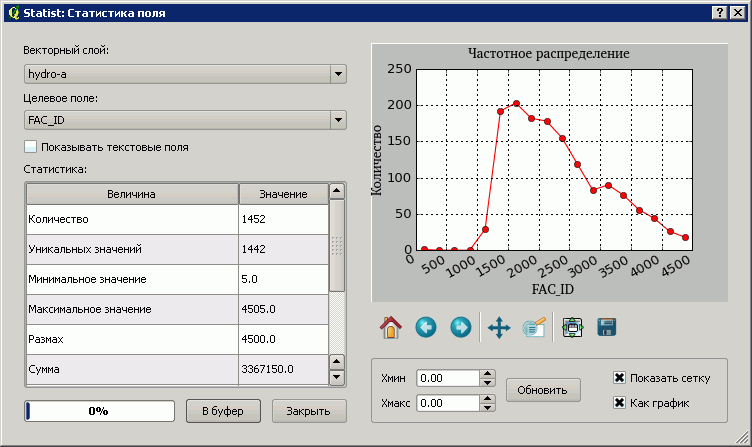This screenshot has height=447, width=752.
Task: Click the 'Величина' column header
Action: pos(132,194)
